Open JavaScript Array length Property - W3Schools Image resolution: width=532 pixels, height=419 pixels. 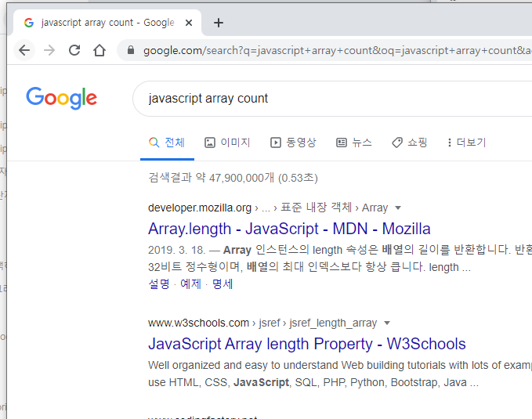click(306, 344)
